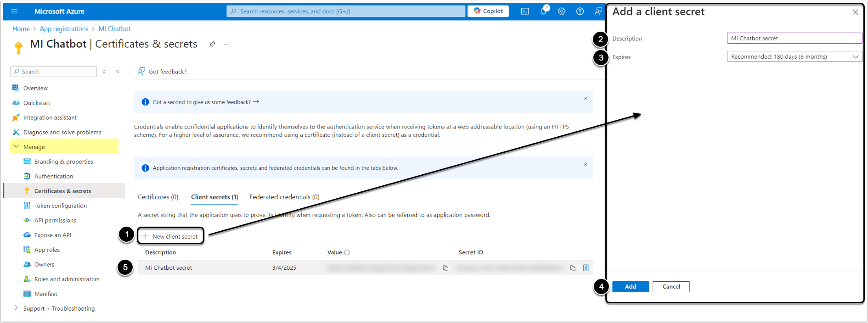Viewport: 868px width, 323px height.
Task: Click the Description input field
Action: (795, 38)
